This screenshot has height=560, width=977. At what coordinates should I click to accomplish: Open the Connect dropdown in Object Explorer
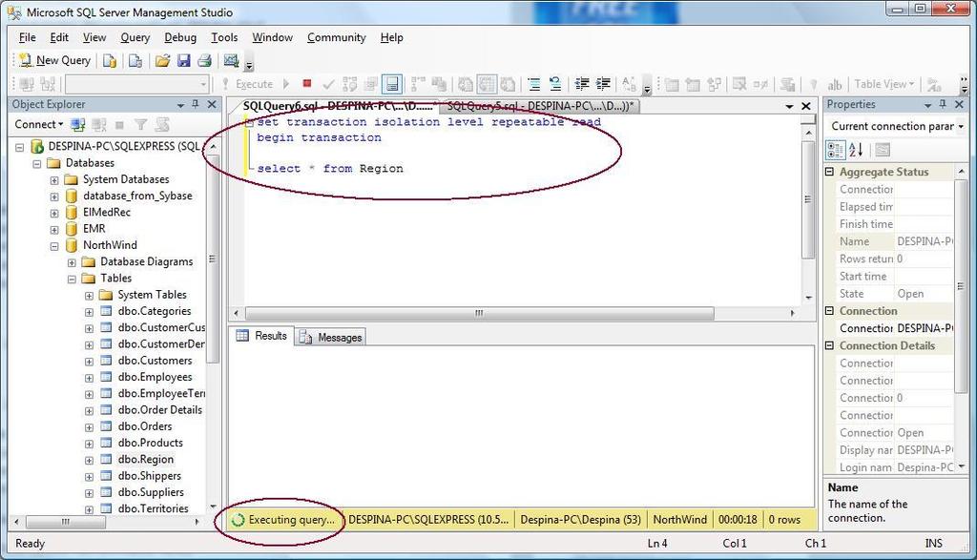[x=38, y=125]
